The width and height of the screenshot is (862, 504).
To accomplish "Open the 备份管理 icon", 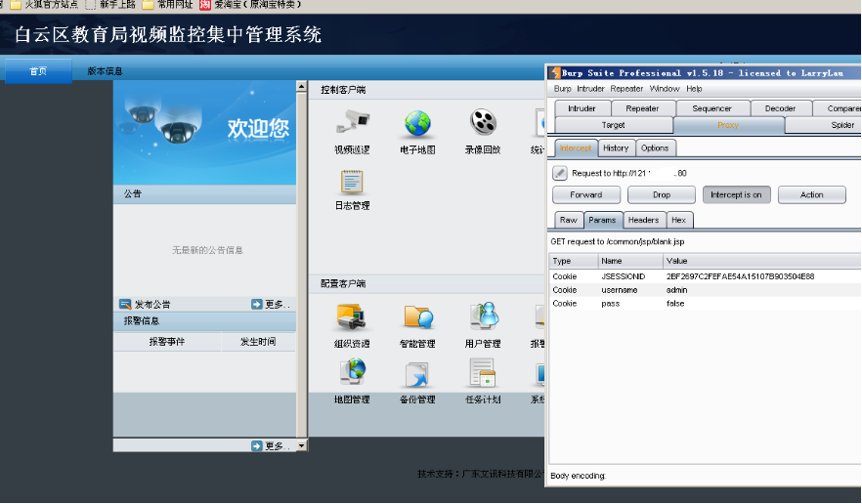I will (x=417, y=373).
